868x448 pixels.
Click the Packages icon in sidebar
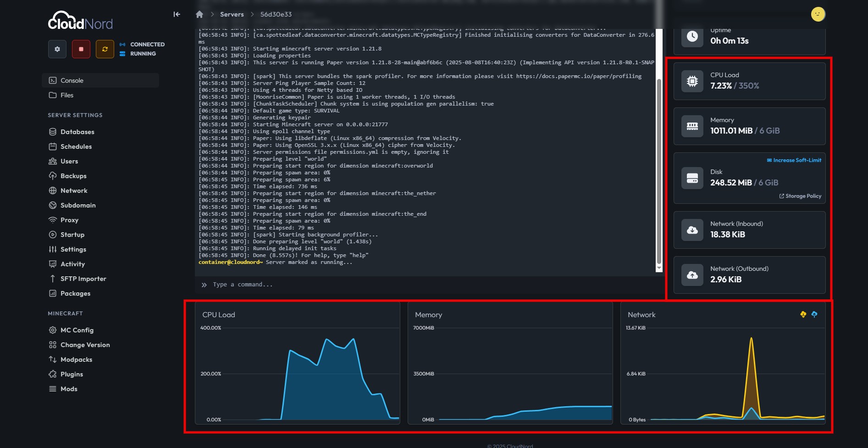point(53,293)
